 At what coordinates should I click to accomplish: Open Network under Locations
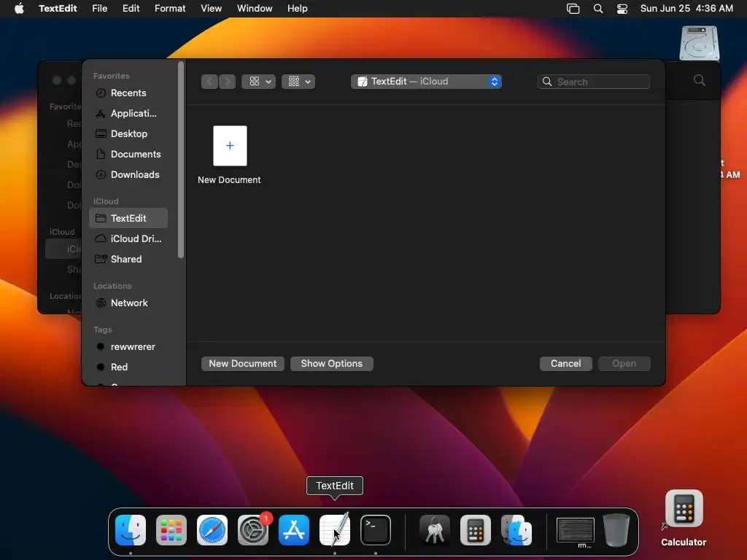pos(128,303)
